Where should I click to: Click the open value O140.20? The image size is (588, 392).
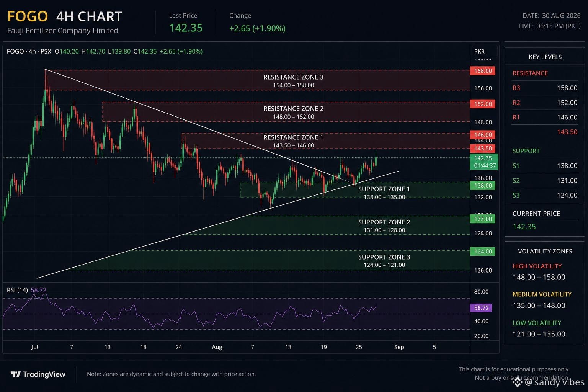click(67, 51)
